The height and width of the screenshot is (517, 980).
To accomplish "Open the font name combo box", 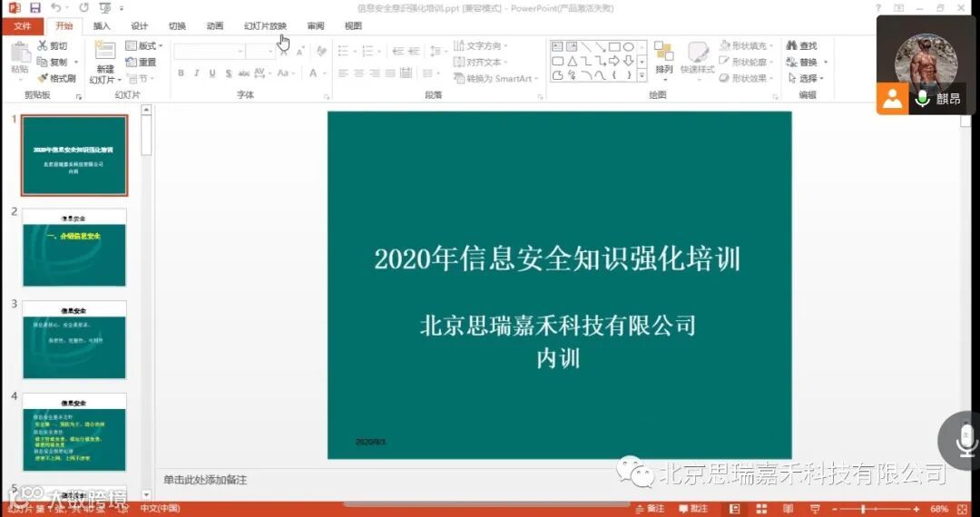I will pyautogui.click(x=210, y=52).
